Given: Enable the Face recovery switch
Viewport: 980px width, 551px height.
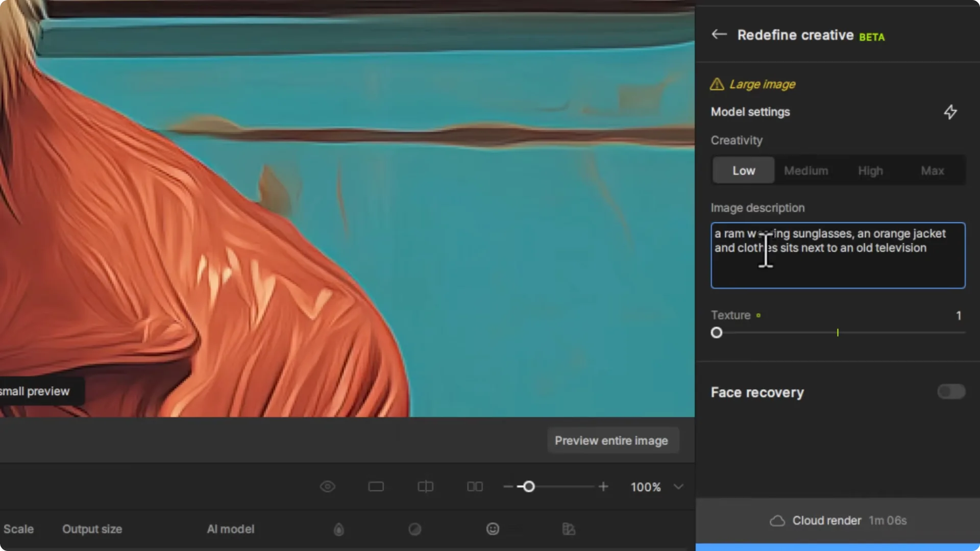Looking at the screenshot, I should 950,392.
